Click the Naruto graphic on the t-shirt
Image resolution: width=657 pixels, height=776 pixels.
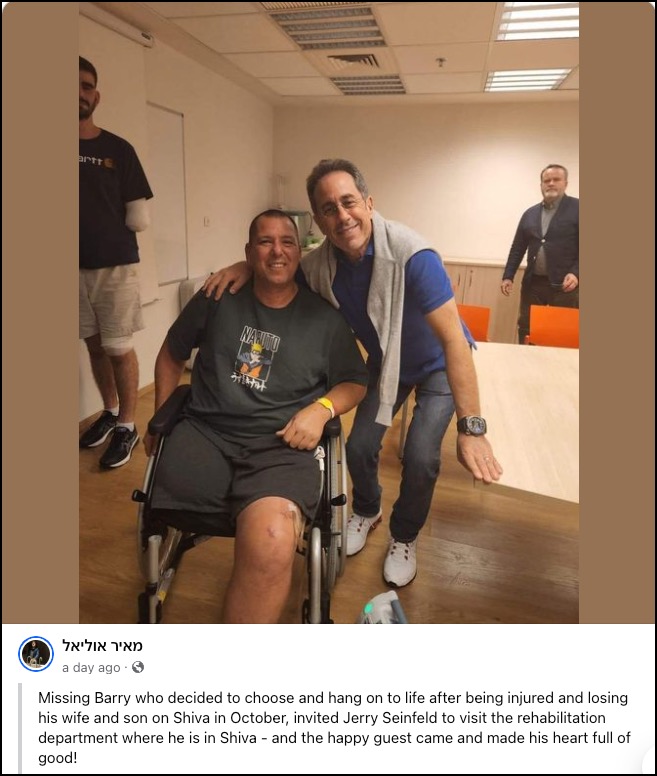pyautogui.click(x=255, y=357)
